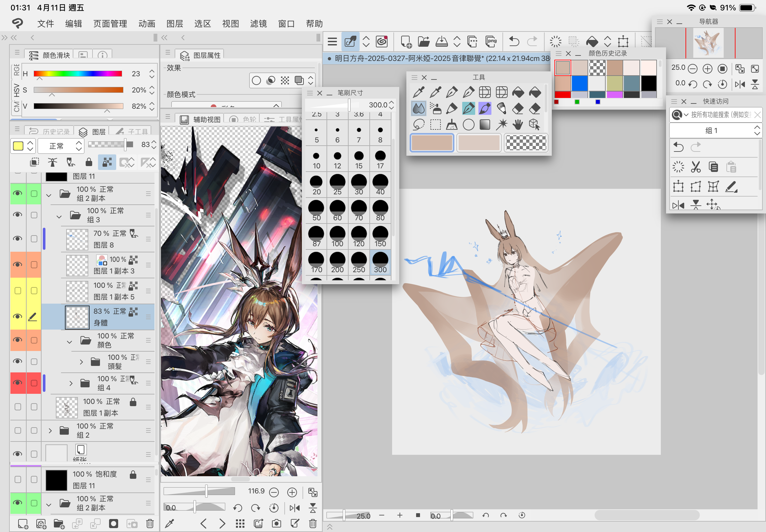
Task: Toggle visibility of 组 3 folder
Action: (18, 215)
